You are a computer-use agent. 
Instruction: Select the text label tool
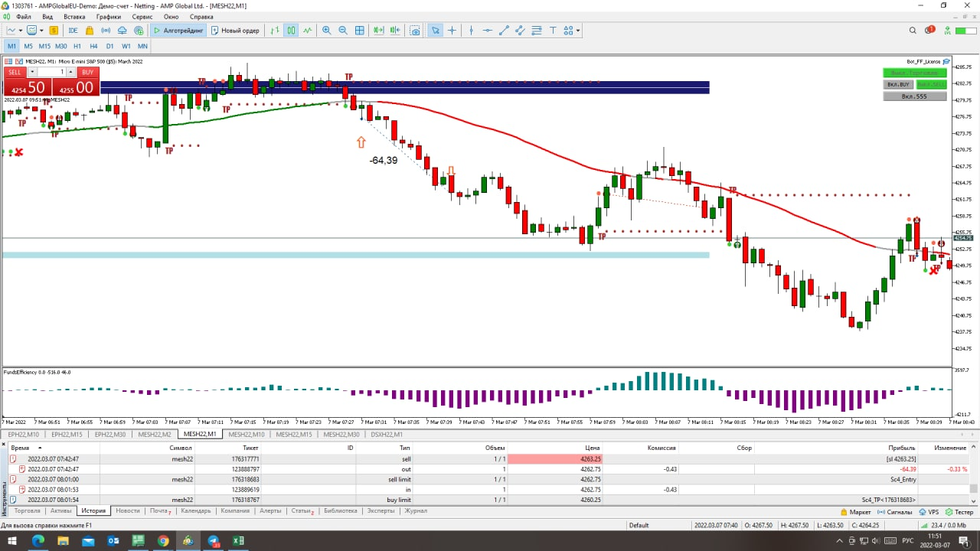click(x=553, y=31)
